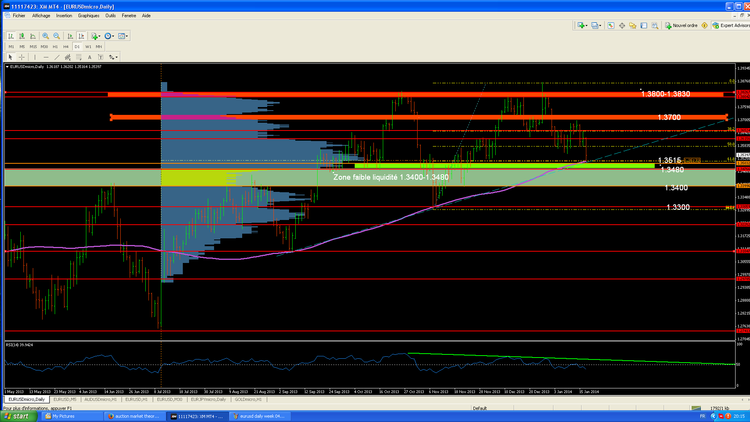The width and height of the screenshot is (750, 422).
Task: Select the horizontal line tool
Action: click(46, 57)
